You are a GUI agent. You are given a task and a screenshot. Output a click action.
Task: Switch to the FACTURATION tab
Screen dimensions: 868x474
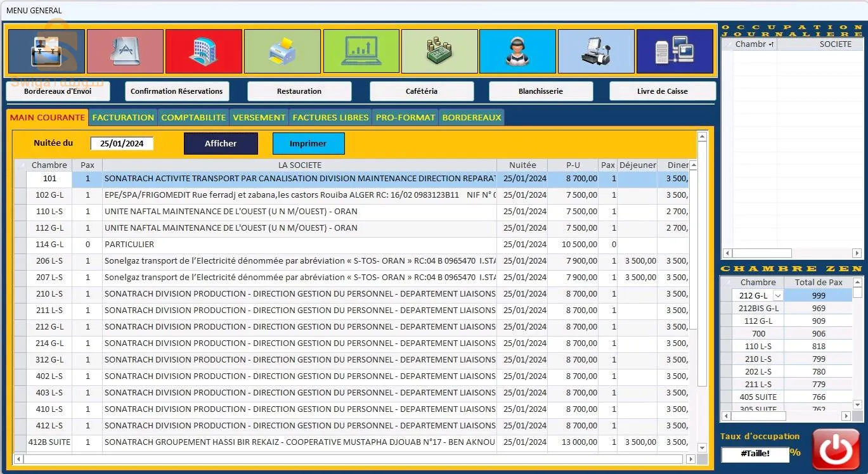click(123, 117)
